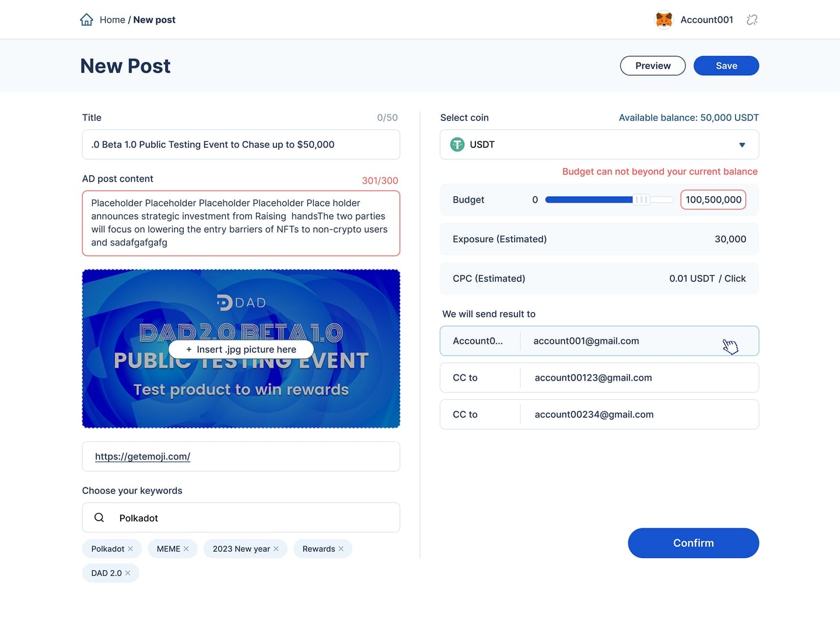Remove the Rewards keyword tag
The height and width of the screenshot is (624, 840).
point(341,549)
